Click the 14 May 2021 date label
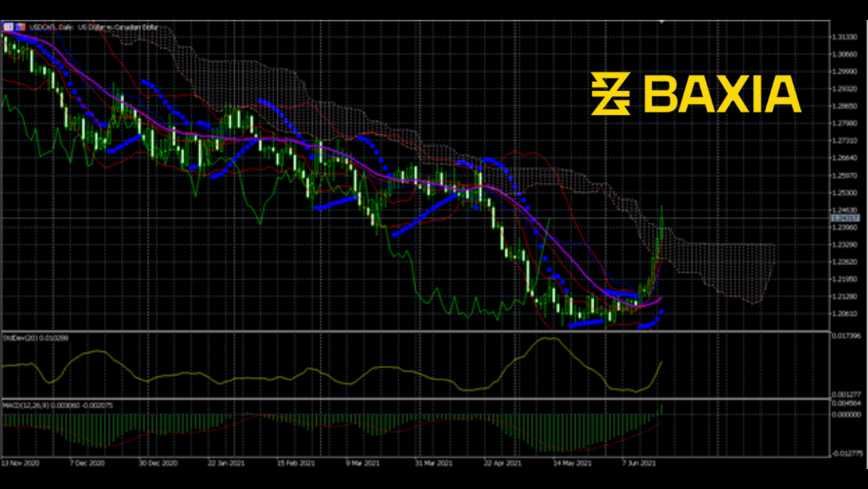Image resolution: width=868 pixels, height=489 pixels. pos(572,463)
